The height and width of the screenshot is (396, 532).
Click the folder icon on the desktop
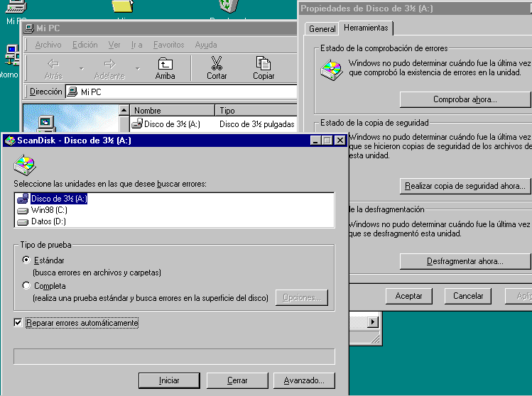click(x=122, y=6)
